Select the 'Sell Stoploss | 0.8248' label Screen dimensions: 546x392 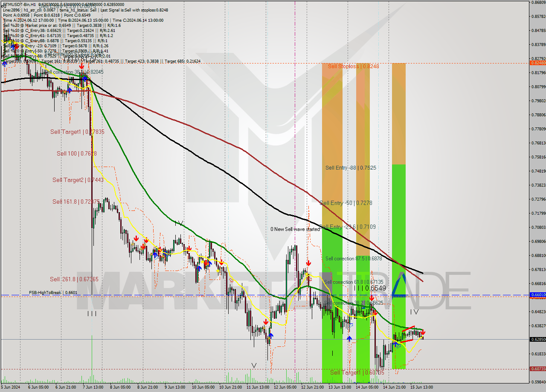pyautogui.click(x=353, y=66)
